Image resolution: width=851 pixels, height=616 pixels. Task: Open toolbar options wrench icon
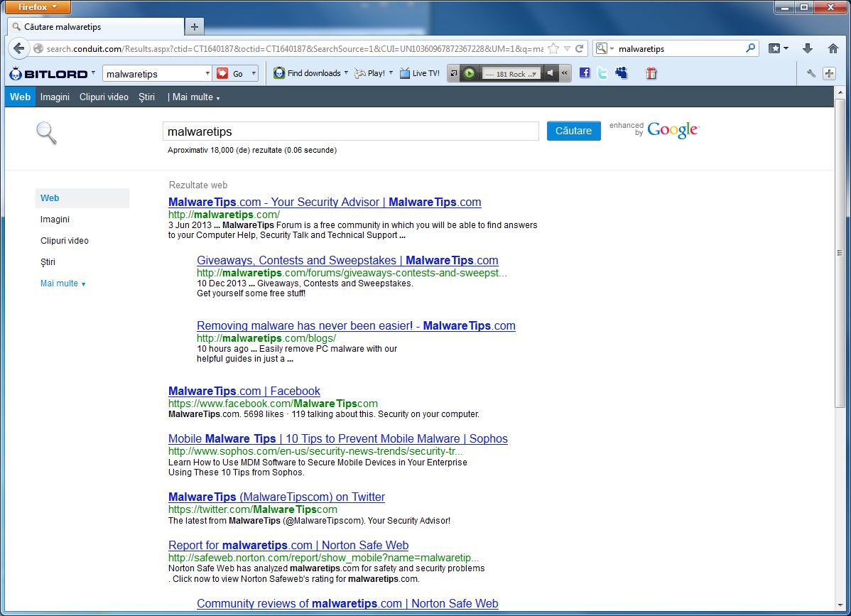coord(811,73)
